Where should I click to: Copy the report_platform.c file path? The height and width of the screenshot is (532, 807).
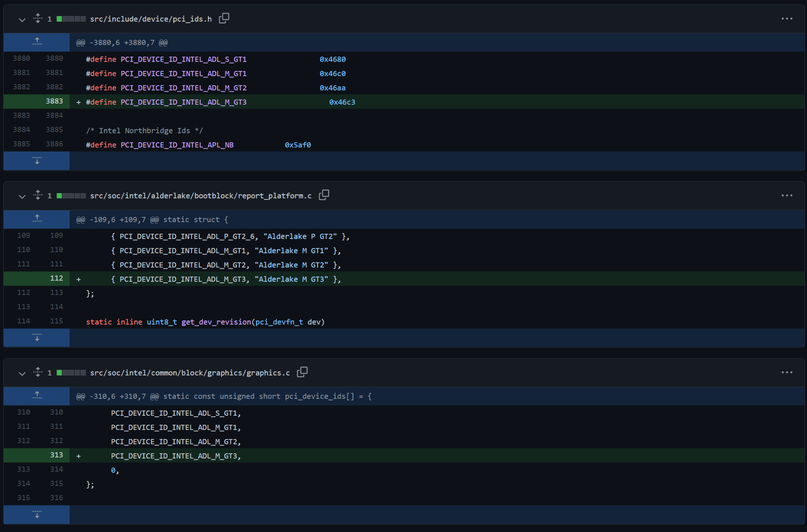click(324, 195)
